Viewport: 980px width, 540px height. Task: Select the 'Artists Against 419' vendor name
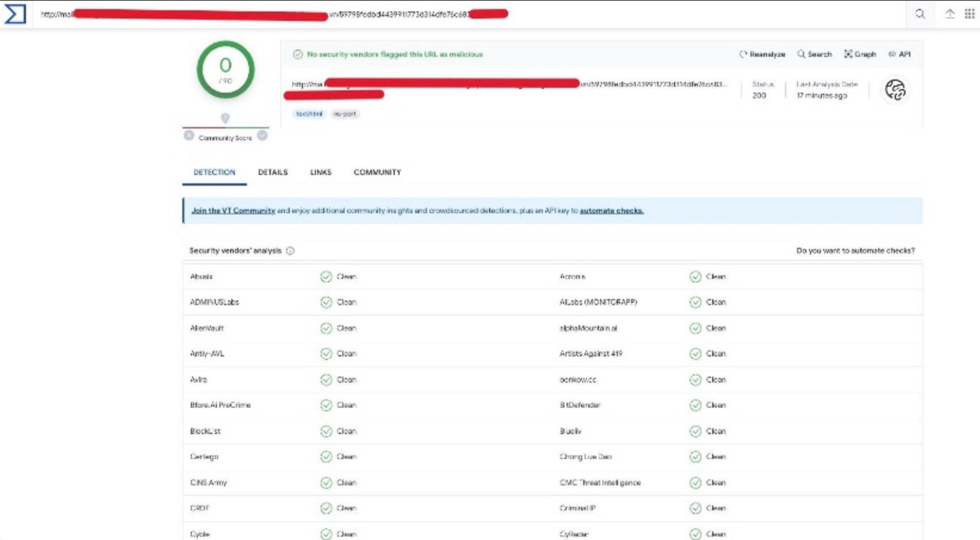coord(591,354)
